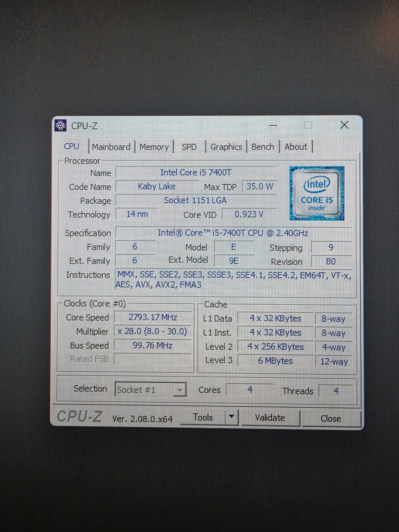
Task: Click the Level 2 value 4 x 256 KBytes
Action: pyautogui.click(x=275, y=347)
